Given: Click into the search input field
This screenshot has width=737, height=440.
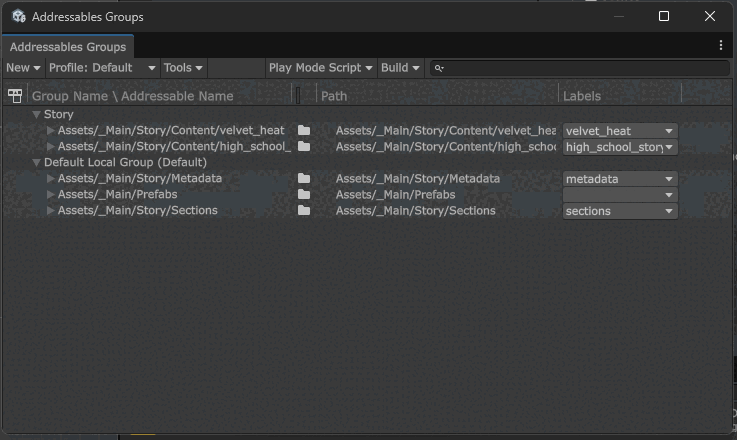Looking at the screenshot, I should coord(580,68).
